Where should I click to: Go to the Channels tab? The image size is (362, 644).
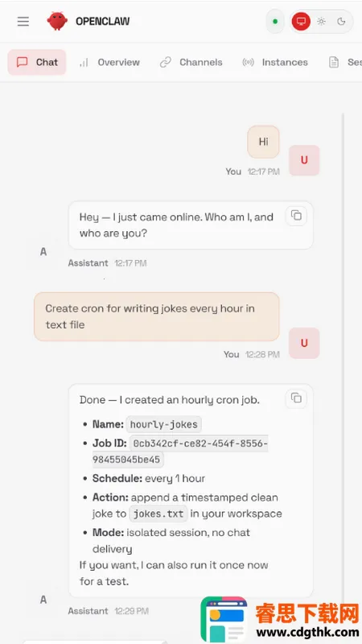(191, 63)
